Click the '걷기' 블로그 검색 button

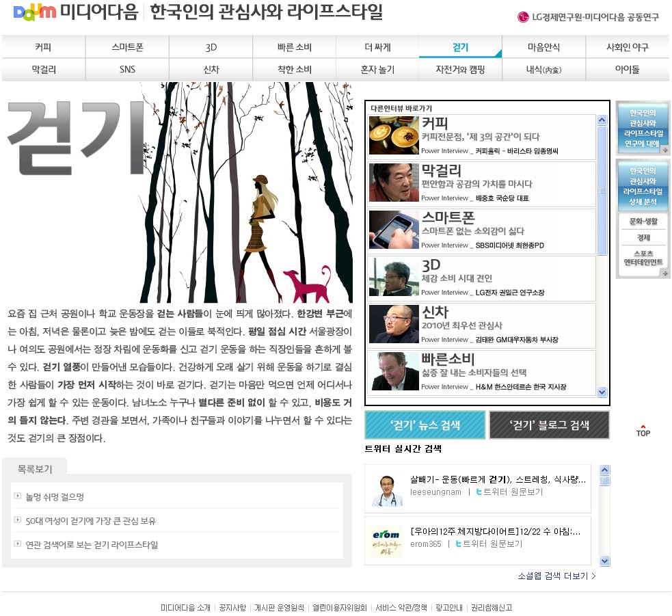point(549,425)
